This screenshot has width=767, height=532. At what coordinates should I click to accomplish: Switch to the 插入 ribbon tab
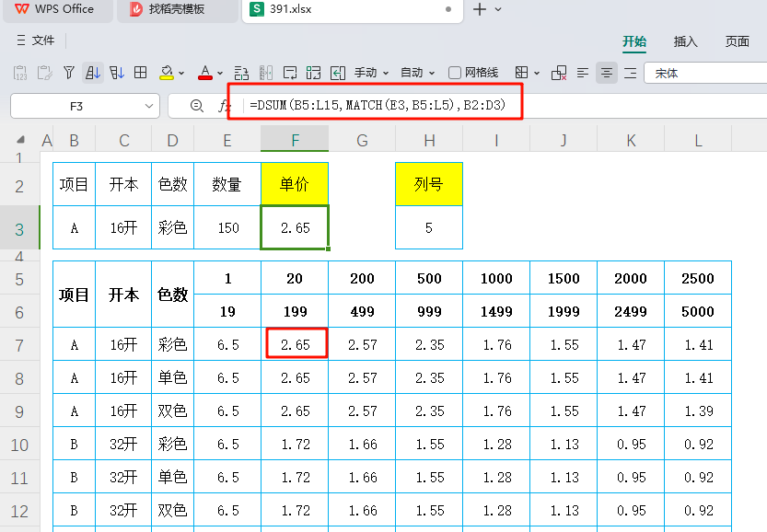685,41
